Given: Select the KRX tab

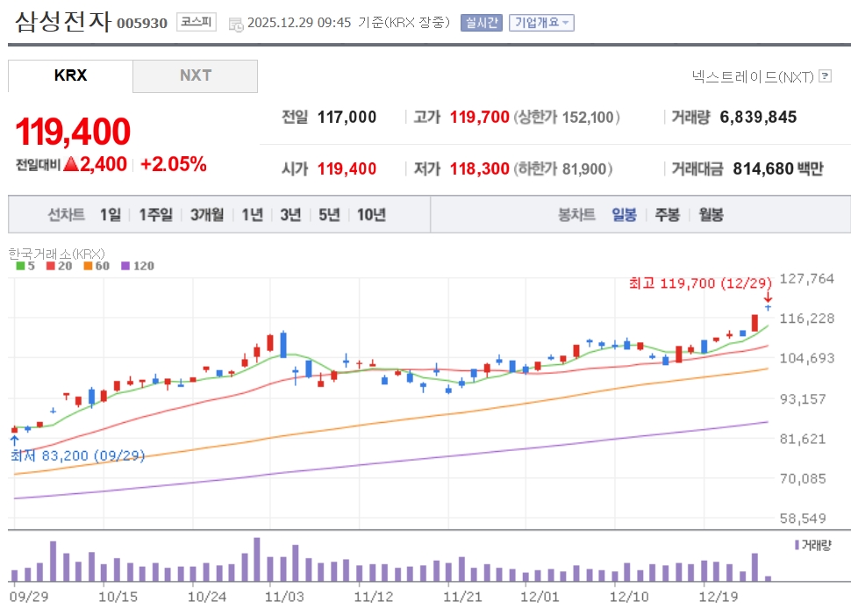Looking at the screenshot, I should pos(70,75).
